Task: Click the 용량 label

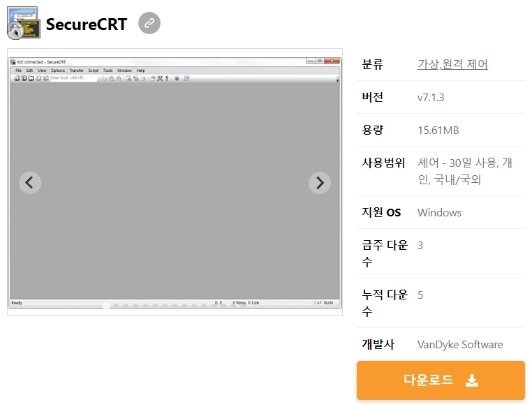Action: (373, 131)
